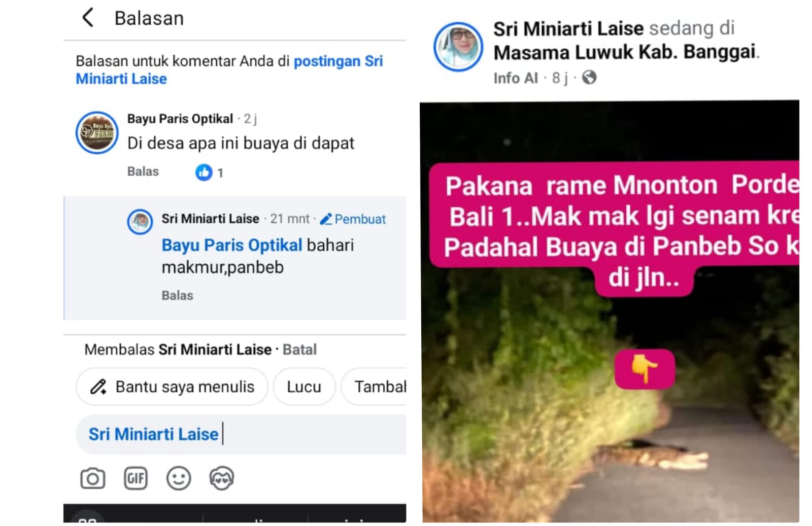This screenshot has height=526, width=812.
Task: Open the postingan Sri Miniarti Laise link
Action: click(229, 69)
